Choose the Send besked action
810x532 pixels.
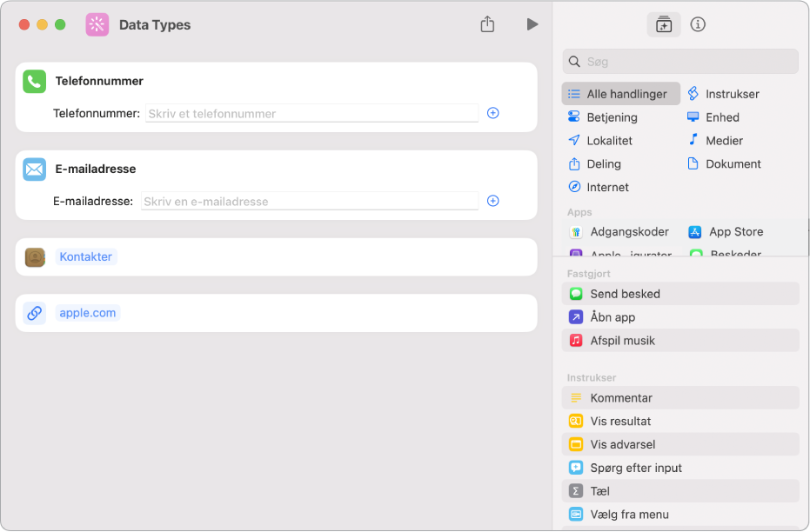pyautogui.click(x=680, y=294)
